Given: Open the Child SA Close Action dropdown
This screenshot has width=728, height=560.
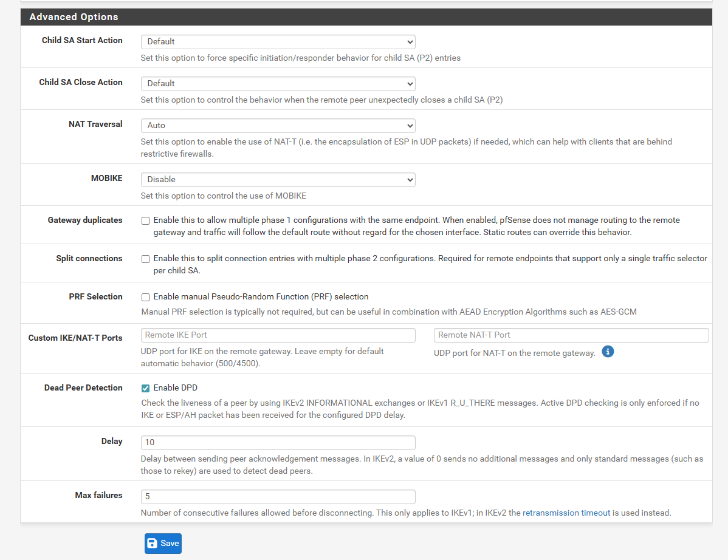Looking at the screenshot, I should click(x=278, y=83).
